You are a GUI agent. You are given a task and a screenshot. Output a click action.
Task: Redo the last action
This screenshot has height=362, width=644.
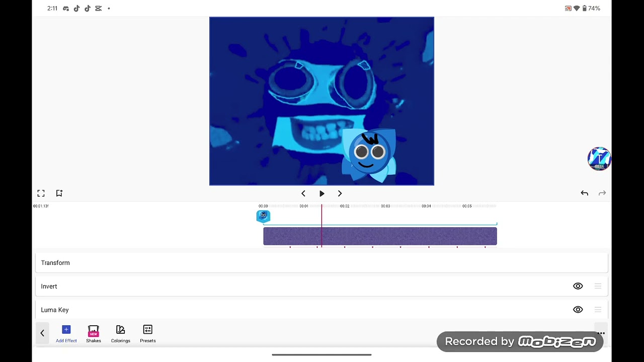(602, 193)
